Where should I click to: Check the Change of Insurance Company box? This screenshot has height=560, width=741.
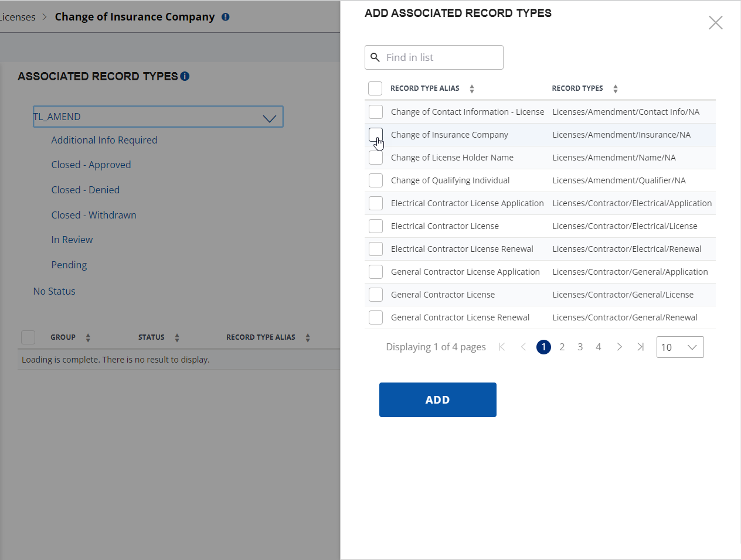click(x=376, y=135)
